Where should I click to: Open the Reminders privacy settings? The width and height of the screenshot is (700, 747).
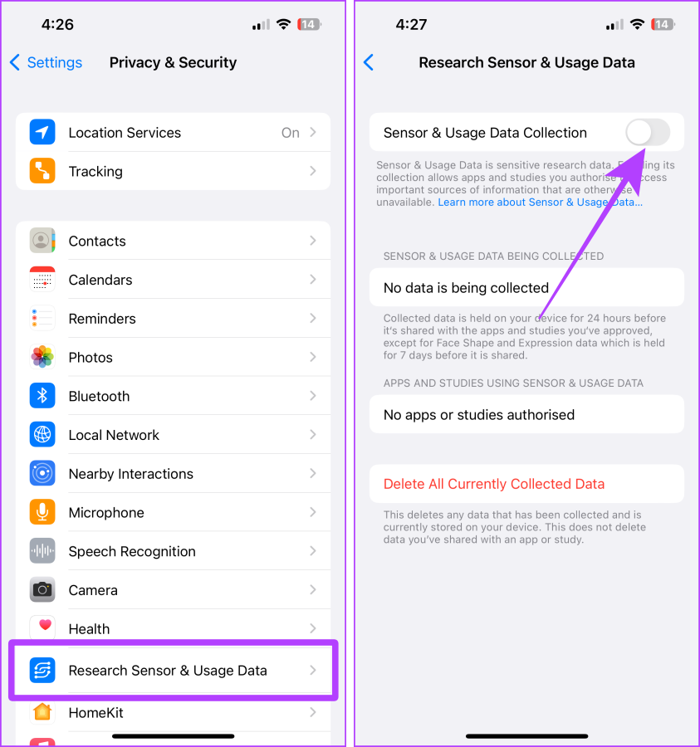[173, 318]
